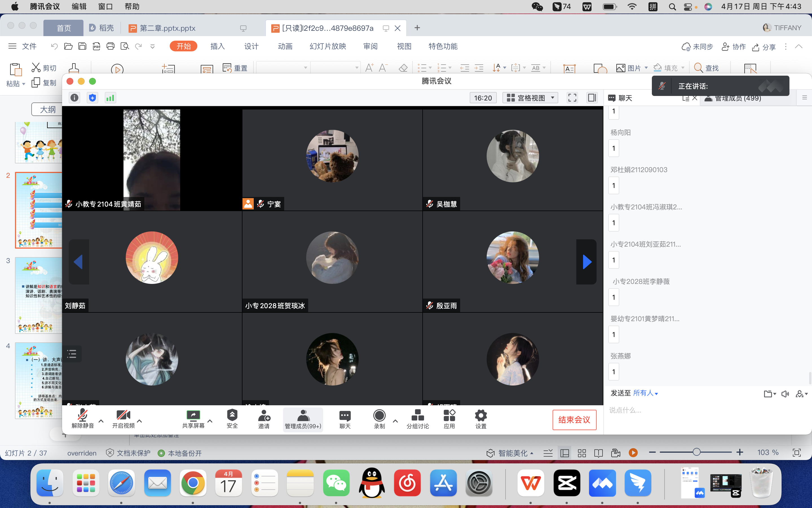Click the red 结束会议 button

click(x=574, y=420)
